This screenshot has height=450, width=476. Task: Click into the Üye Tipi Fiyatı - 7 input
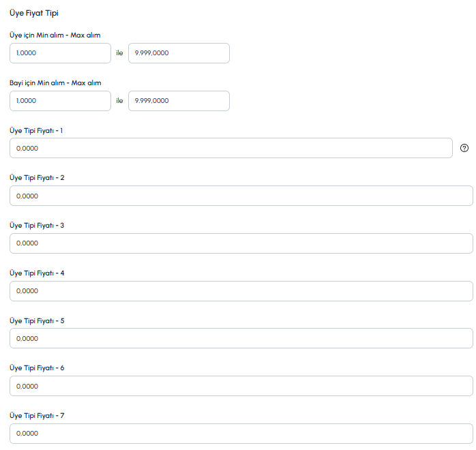click(x=241, y=434)
